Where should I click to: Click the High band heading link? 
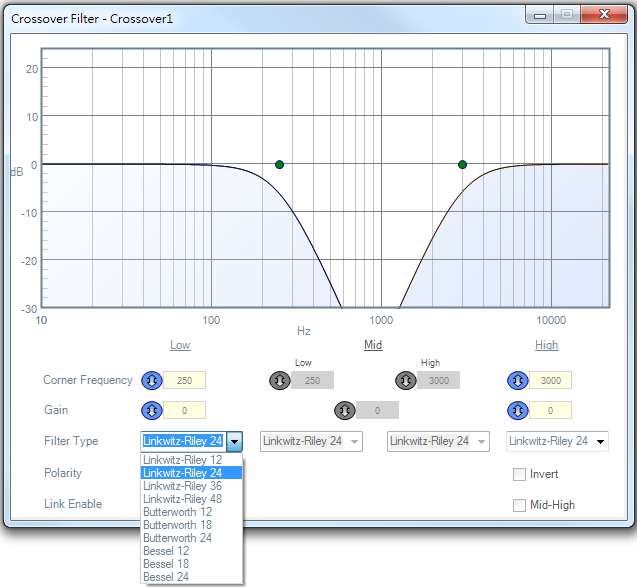546,345
